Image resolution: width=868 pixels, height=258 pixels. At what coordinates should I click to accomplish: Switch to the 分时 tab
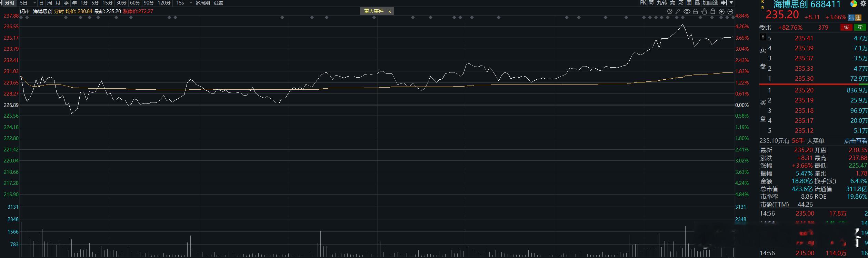[x=9, y=3]
